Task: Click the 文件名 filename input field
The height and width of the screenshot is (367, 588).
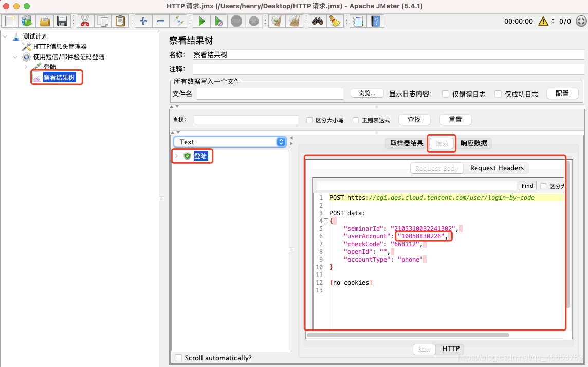Action: [x=270, y=94]
